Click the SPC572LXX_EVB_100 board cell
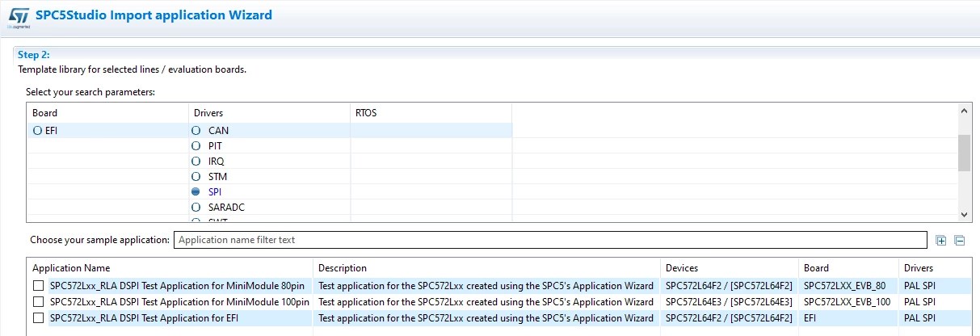This screenshot has width=980, height=336. click(x=847, y=302)
